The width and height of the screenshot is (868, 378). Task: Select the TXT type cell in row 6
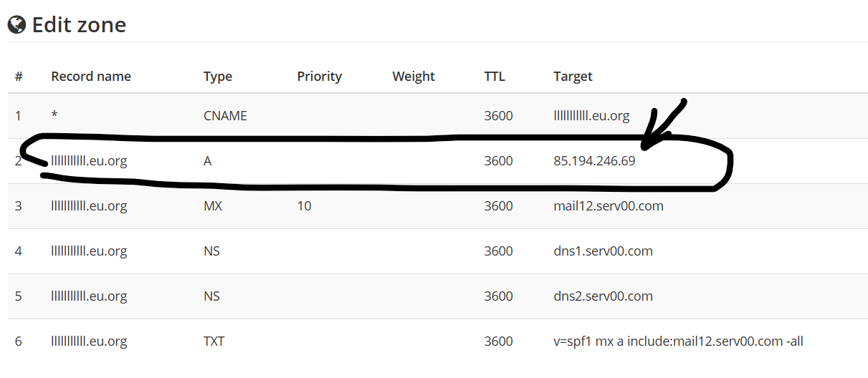[x=214, y=341]
